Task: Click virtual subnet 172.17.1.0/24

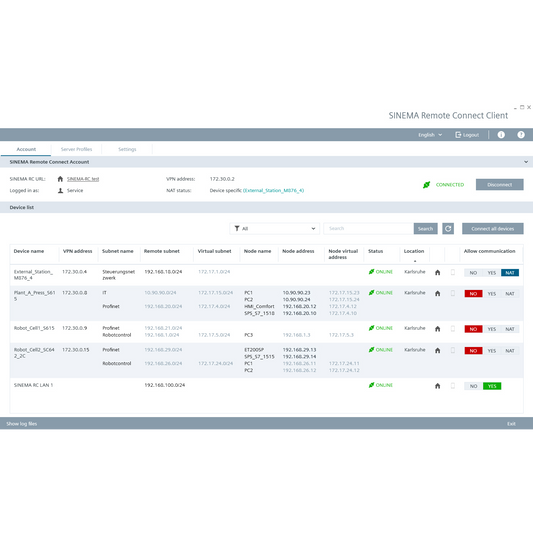Action: click(x=214, y=272)
